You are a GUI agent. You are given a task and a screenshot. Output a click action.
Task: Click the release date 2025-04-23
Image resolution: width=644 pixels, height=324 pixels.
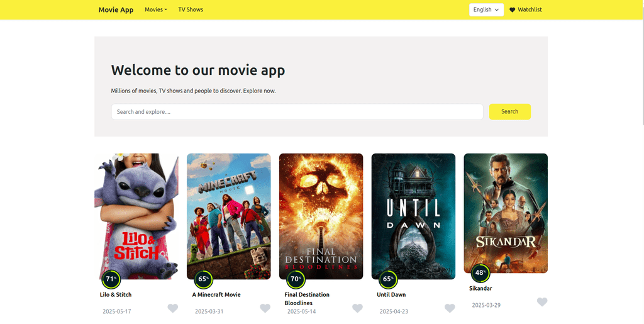pos(394,311)
